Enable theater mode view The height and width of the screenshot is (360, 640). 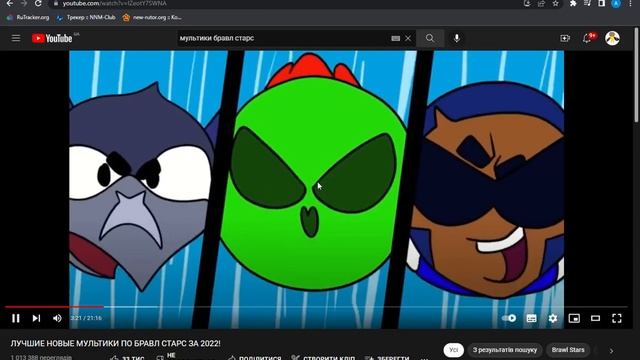596,318
